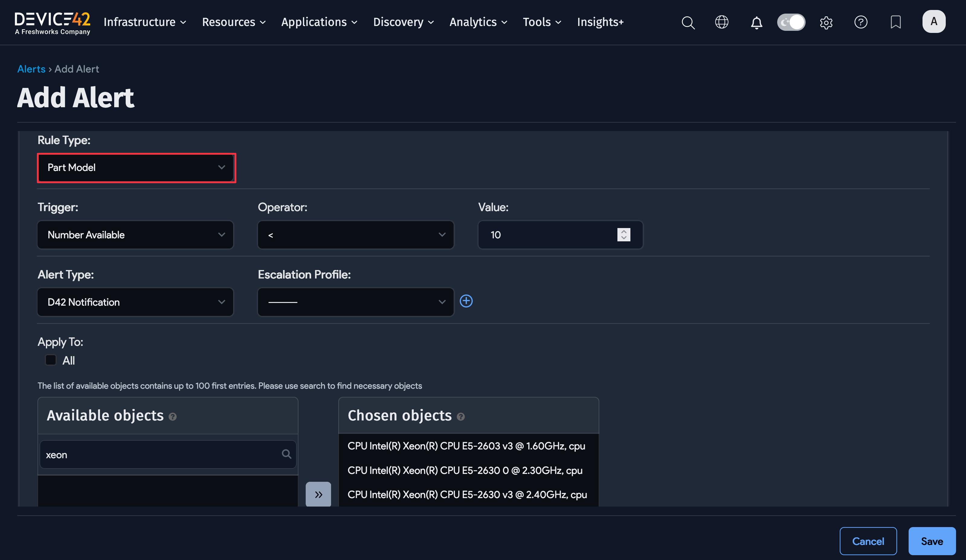Go back via Alerts breadcrumb link
The image size is (966, 560).
(x=31, y=69)
